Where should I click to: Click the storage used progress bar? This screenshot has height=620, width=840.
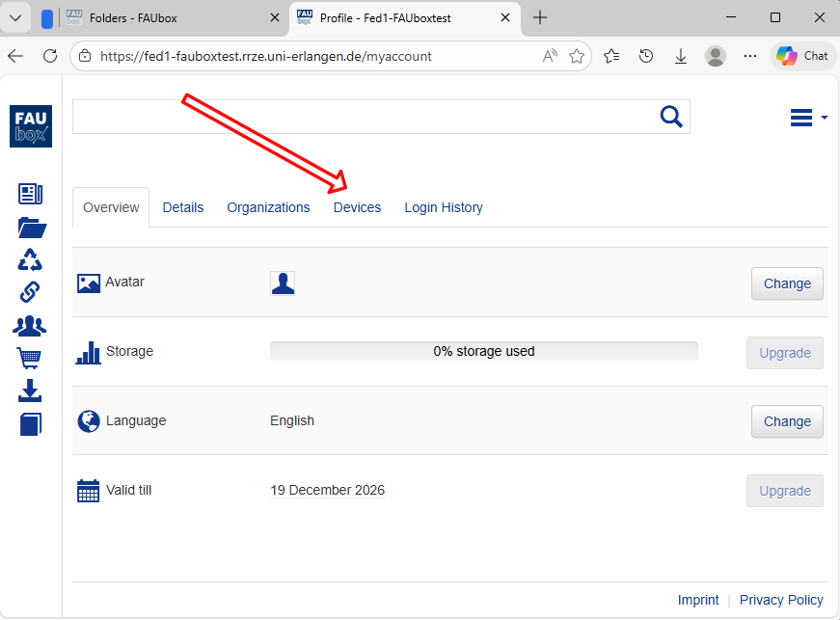[483, 352]
